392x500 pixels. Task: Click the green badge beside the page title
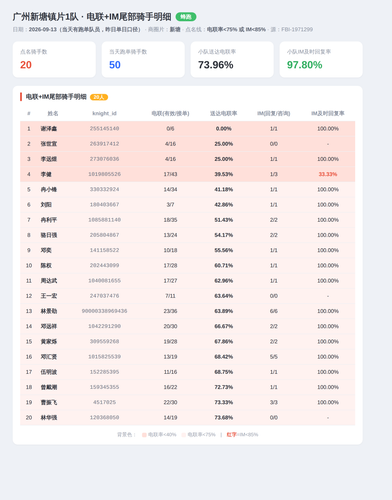tap(186, 17)
